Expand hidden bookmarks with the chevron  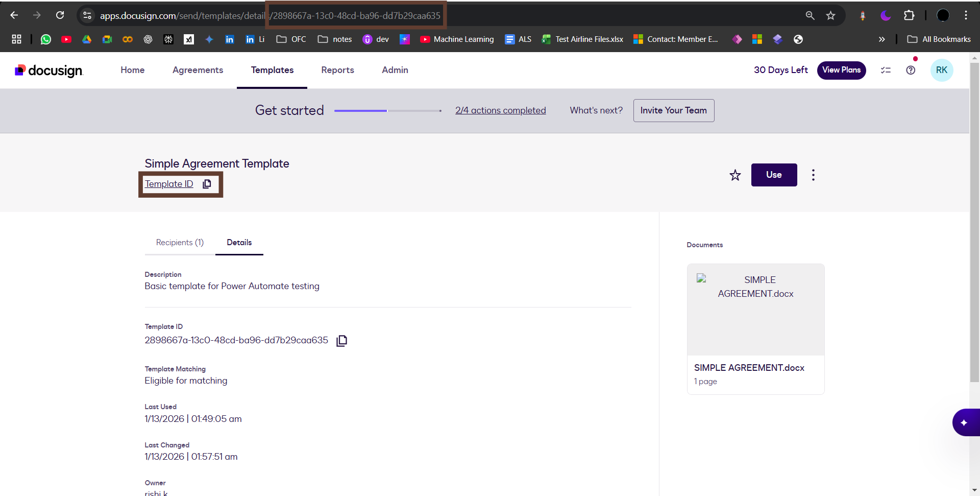[x=881, y=39]
